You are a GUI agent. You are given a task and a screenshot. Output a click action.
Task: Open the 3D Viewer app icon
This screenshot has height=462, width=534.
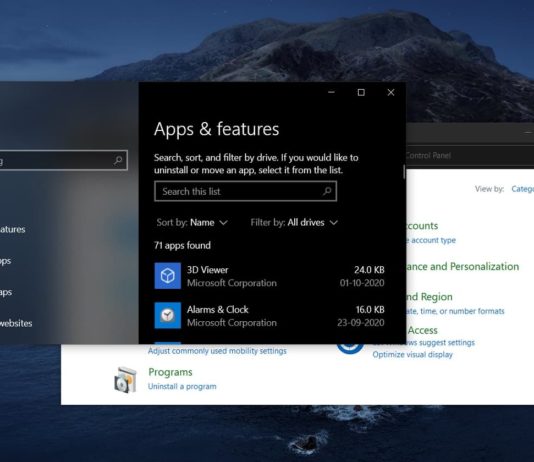pos(168,275)
